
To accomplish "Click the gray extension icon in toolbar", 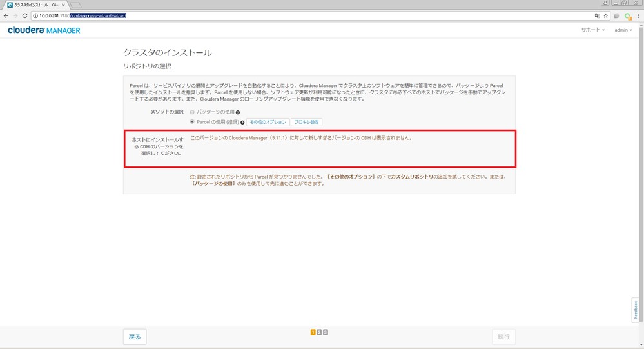I will (x=616, y=15).
